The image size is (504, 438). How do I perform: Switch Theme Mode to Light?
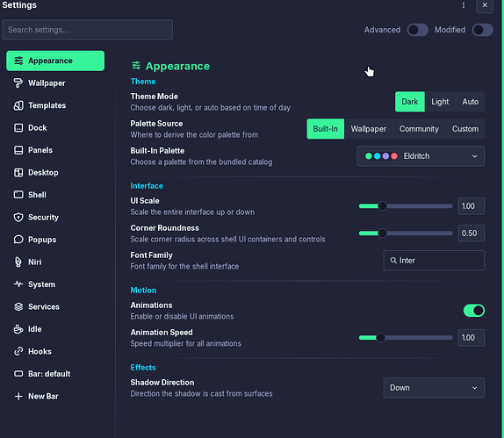coord(440,102)
